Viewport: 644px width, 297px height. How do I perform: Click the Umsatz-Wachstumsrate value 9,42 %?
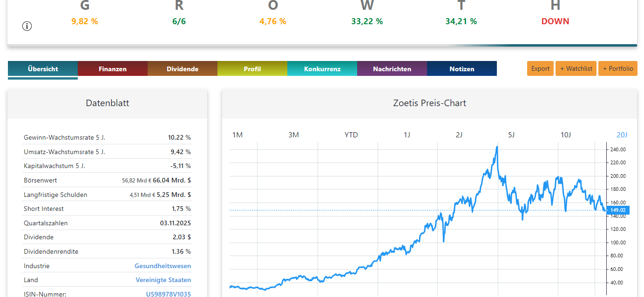click(181, 152)
